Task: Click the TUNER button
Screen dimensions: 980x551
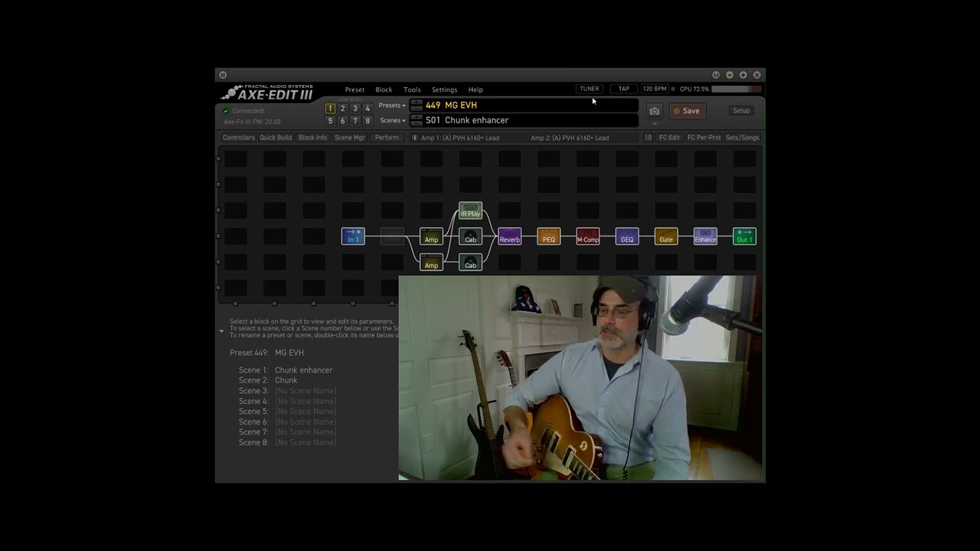Action: [590, 89]
